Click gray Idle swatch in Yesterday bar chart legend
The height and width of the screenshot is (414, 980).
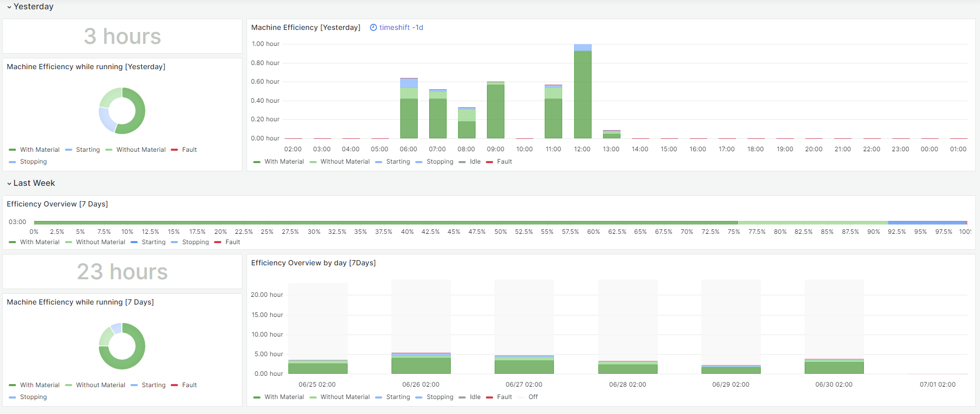pyautogui.click(x=462, y=162)
